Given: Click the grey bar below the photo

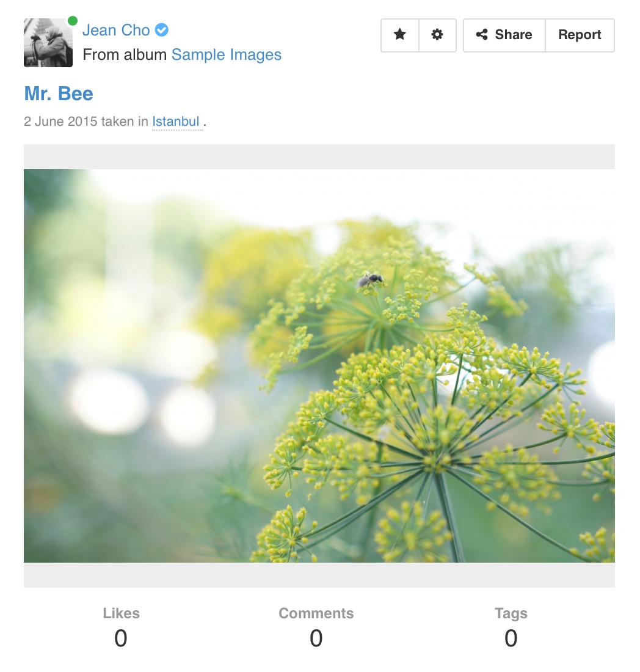Looking at the screenshot, I should pyautogui.click(x=319, y=575).
